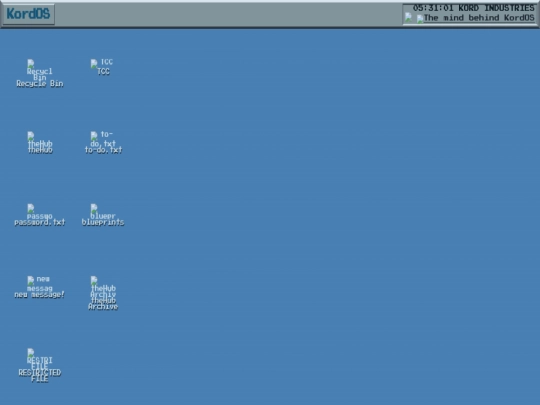Viewport: 540px width, 405px height.
Task: Click 'The mind behind KordOS' text
Action: (479, 18)
